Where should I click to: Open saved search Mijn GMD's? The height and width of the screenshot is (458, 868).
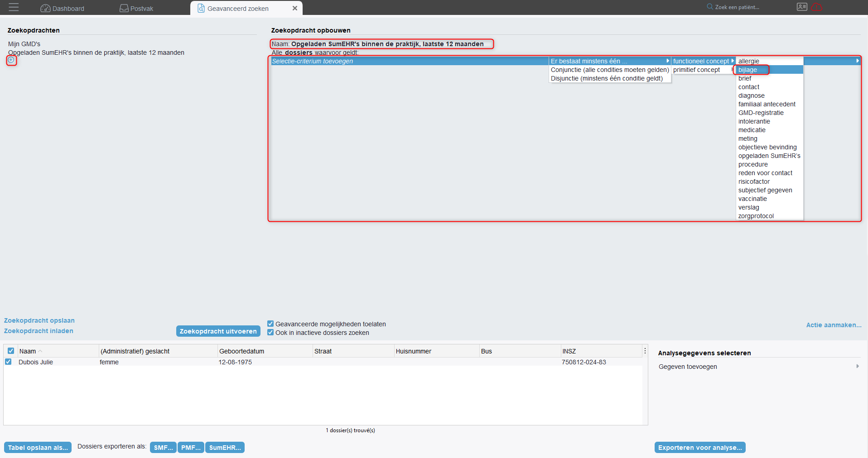click(x=24, y=44)
